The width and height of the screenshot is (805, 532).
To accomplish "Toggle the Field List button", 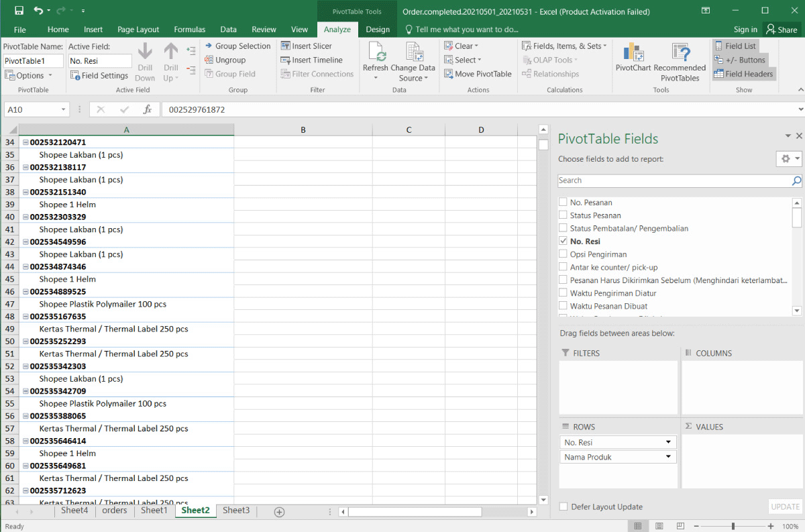I will [735, 46].
